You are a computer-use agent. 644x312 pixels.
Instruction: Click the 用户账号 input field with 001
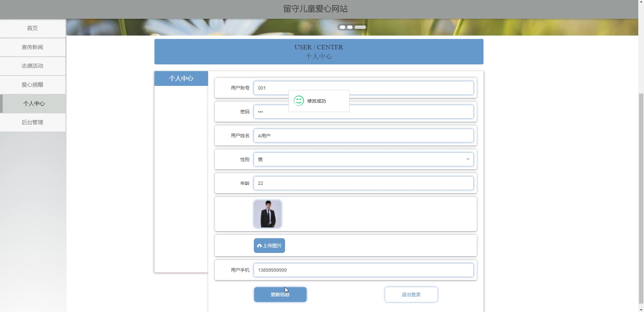pyautogui.click(x=363, y=88)
